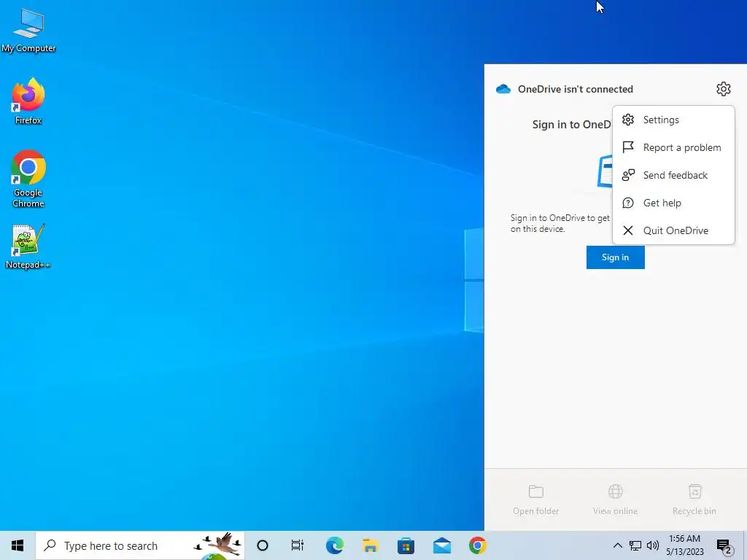Viewport: 747px width, 560px height.
Task: Click the question mark Get help icon
Action: [628, 203]
